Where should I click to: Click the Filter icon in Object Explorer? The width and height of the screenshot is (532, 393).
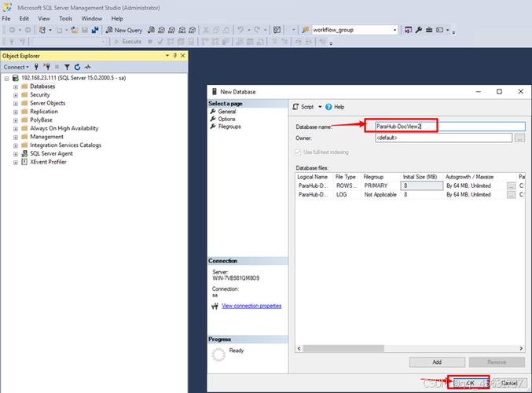click(x=67, y=68)
